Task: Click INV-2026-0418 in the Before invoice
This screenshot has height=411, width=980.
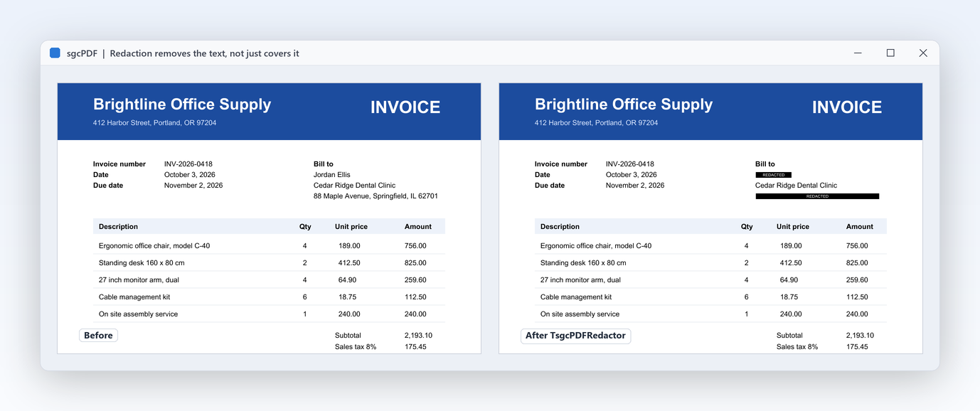Action: coord(188,164)
